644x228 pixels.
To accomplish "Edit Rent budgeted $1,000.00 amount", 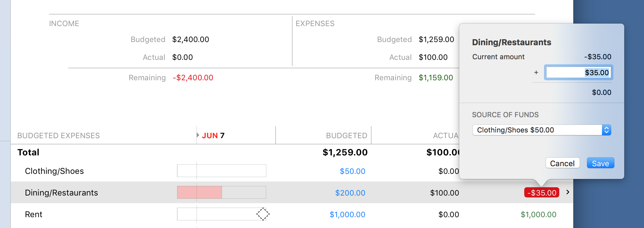I will point(347,215).
